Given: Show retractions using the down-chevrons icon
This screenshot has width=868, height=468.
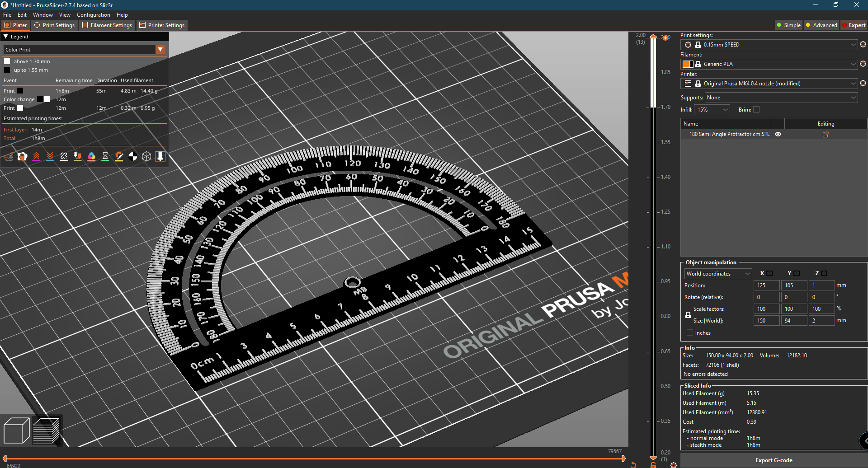Looking at the screenshot, I should pos(50,156).
